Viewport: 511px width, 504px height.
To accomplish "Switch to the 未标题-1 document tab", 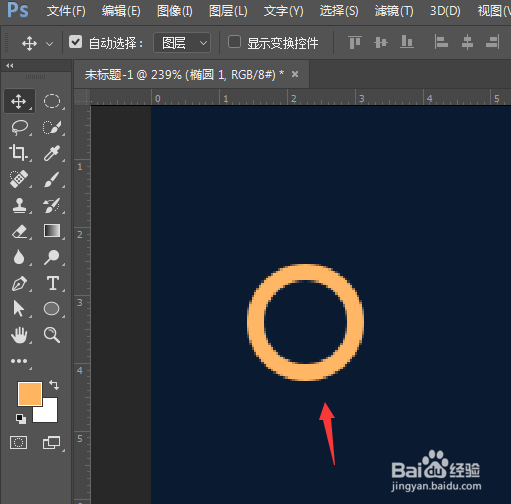I will [184, 74].
